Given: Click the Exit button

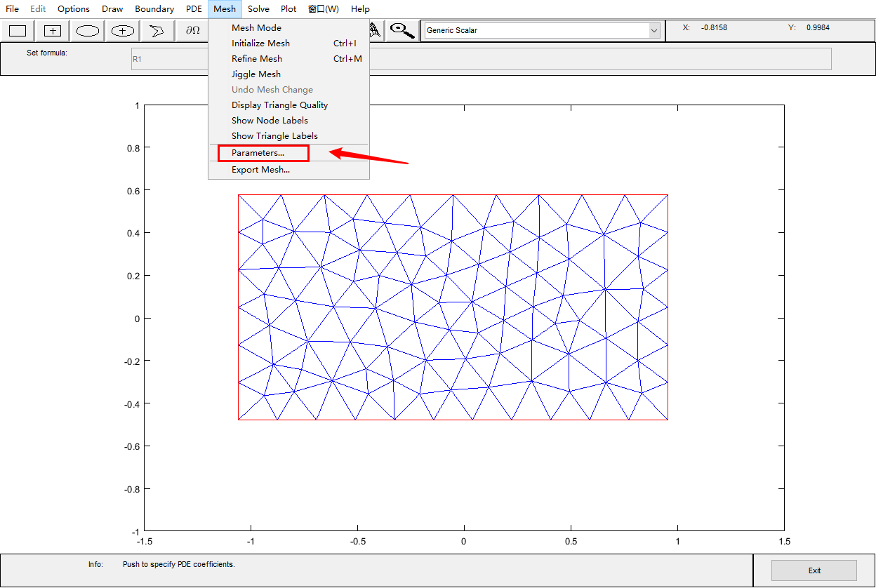Looking at the screenshot, I should 814,570.
